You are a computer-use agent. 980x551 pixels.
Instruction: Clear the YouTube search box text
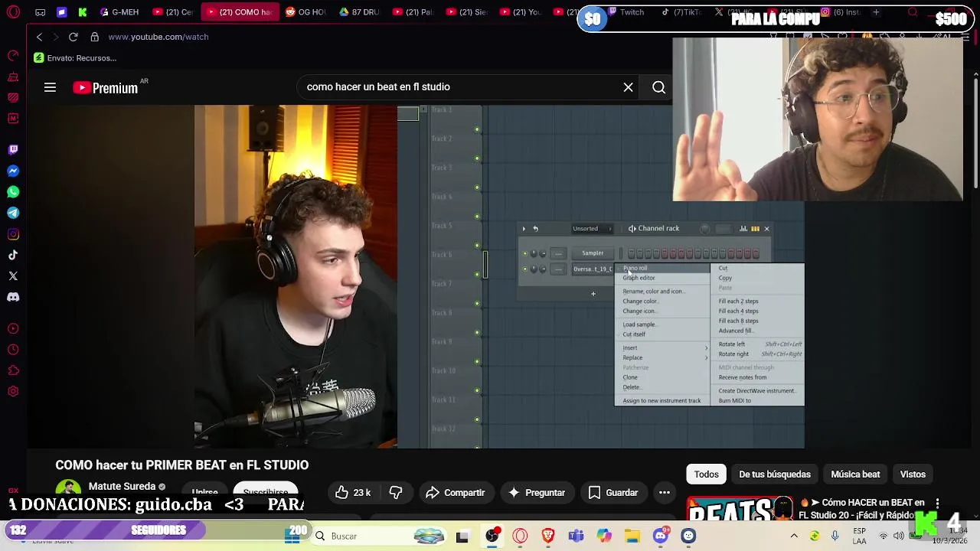pyautogui.click(x=628, y=87)
